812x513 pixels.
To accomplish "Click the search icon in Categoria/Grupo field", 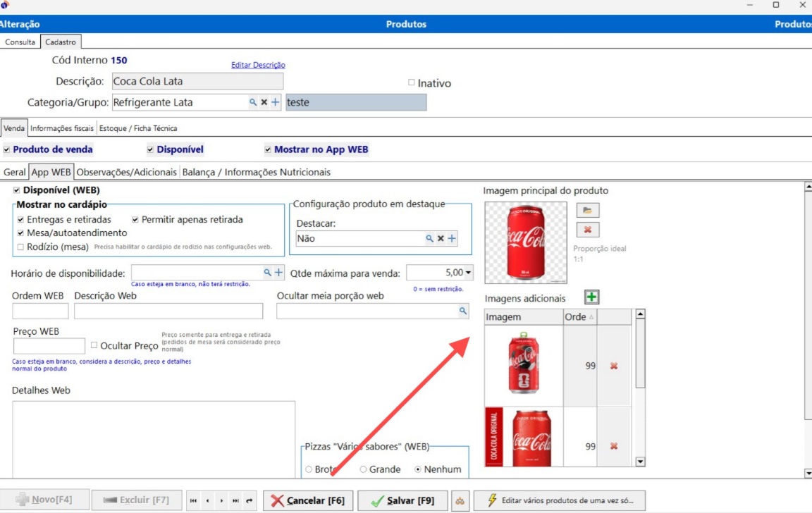I will click(x=253, y=102).
